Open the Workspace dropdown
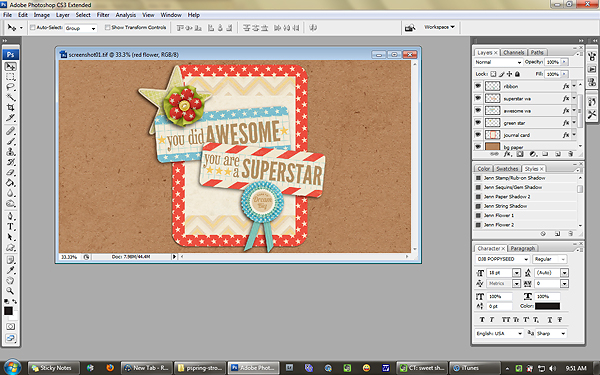This screenshot has height=375, width=600. point(439,27)
